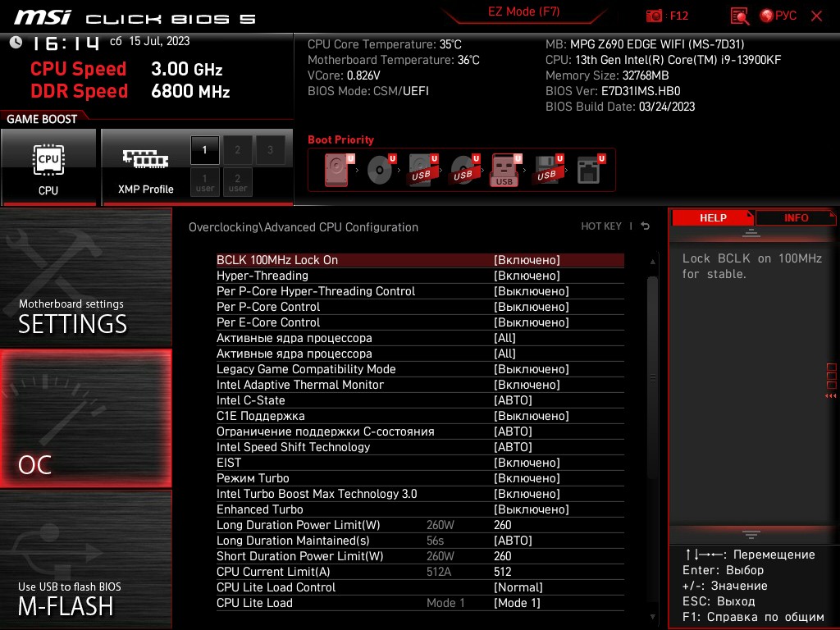This screenshot has height=630, width=840.
Task: Click the scroll up arrow of settings list
Action: (x=652, y=262)
